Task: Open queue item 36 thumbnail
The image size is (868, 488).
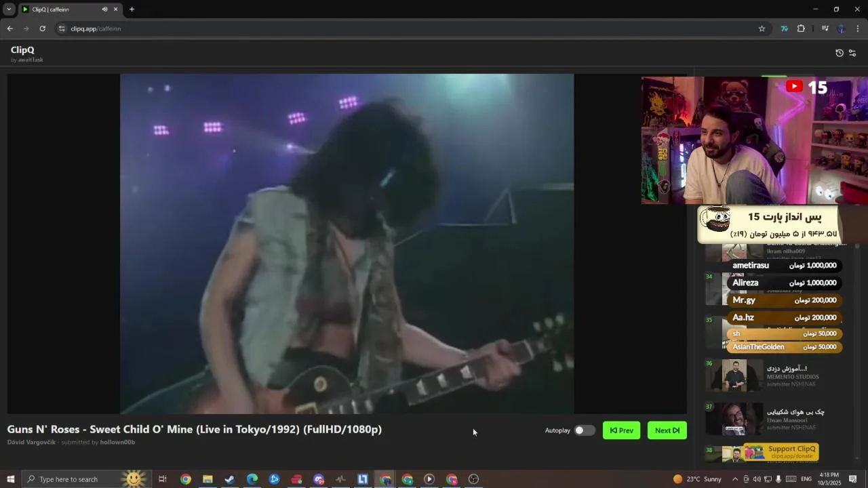Action: point(734,375)
